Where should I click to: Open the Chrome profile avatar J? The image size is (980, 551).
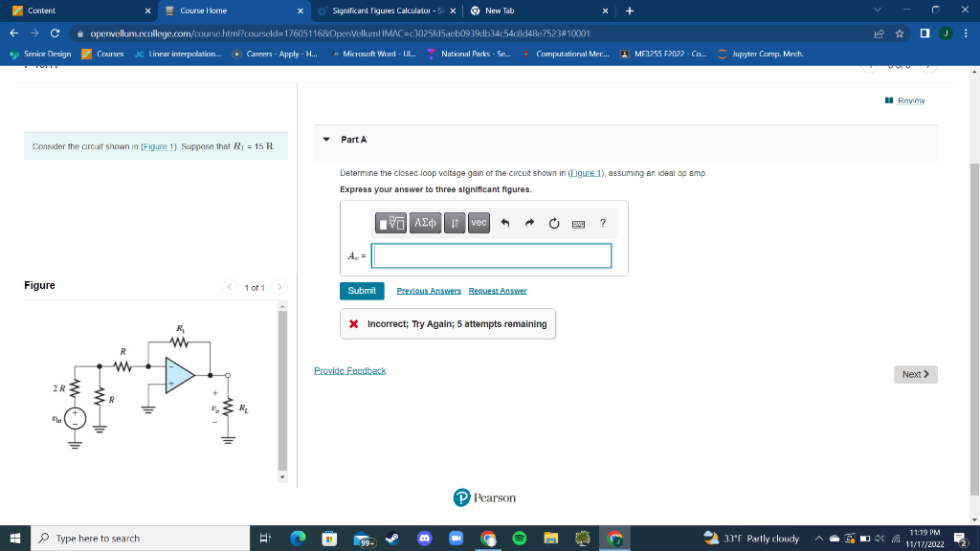(x=946, y=33)
